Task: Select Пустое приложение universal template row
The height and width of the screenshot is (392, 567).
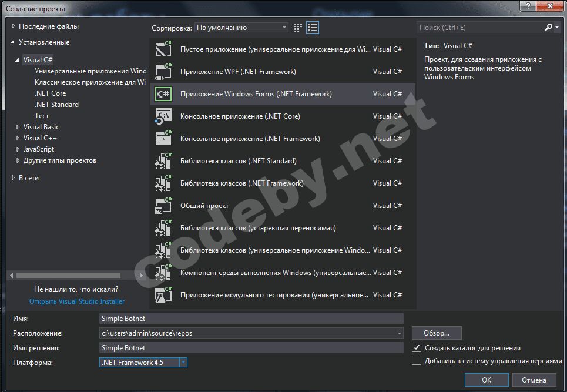Action: pos(283,49)
